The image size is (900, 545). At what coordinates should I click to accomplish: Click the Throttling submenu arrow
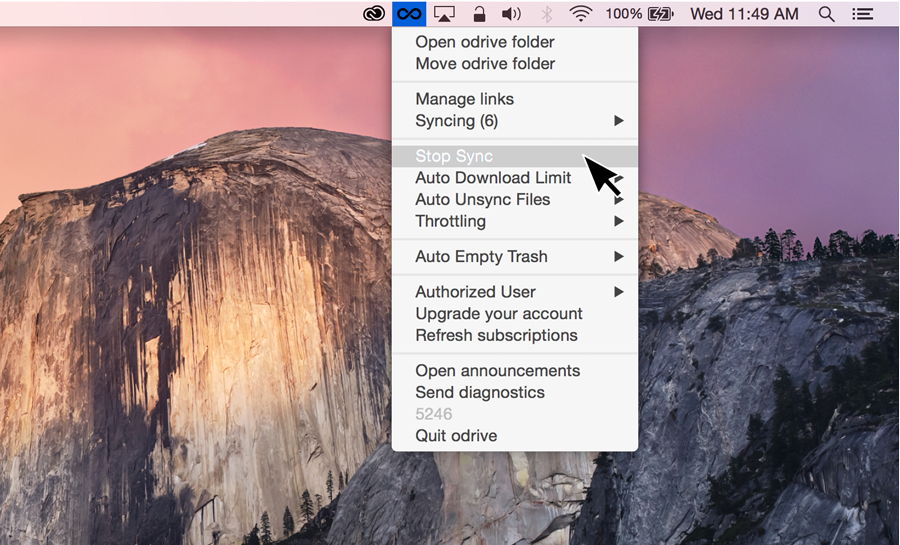click(x=619, y=221)
